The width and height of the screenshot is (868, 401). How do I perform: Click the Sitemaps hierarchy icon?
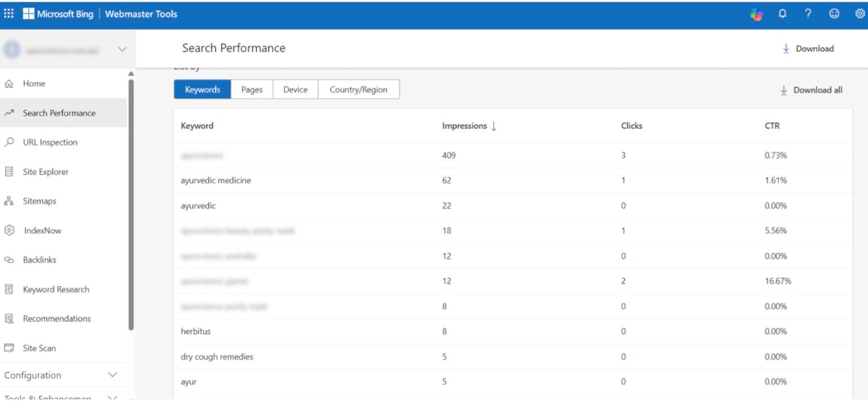(9, 201)
